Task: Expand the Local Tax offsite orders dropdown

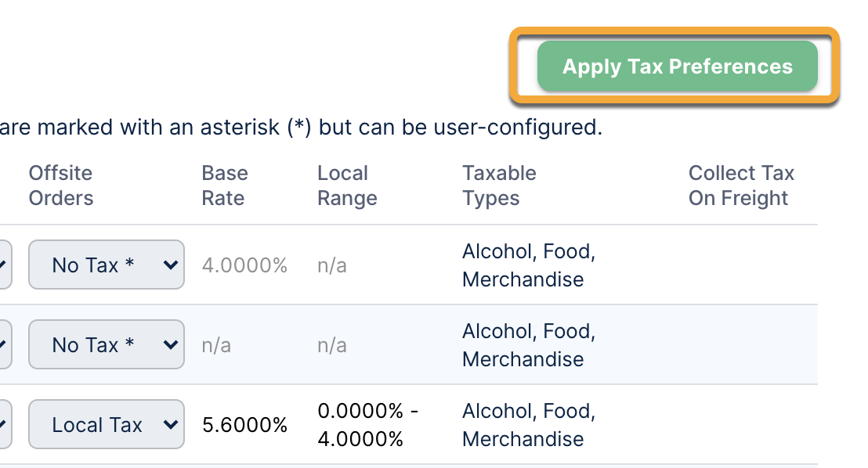Action: tap(106, 425)
